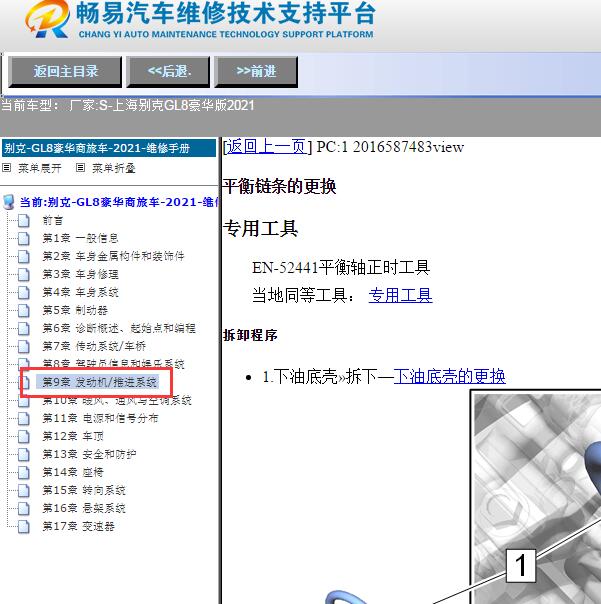Click the computer icon at tree root
This screenshot has width=601, height=604.
[x=8, y=202]
